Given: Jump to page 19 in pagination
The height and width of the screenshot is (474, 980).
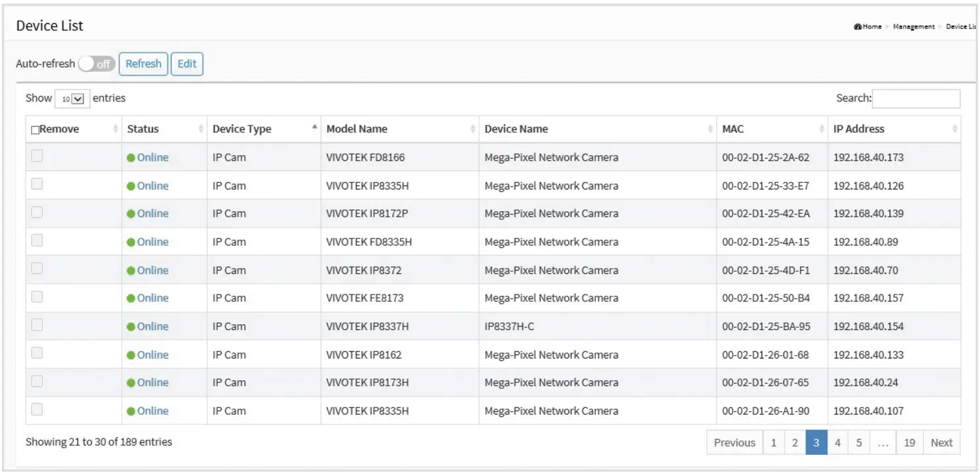Looking at the screenshot, I should coord(909,443).
